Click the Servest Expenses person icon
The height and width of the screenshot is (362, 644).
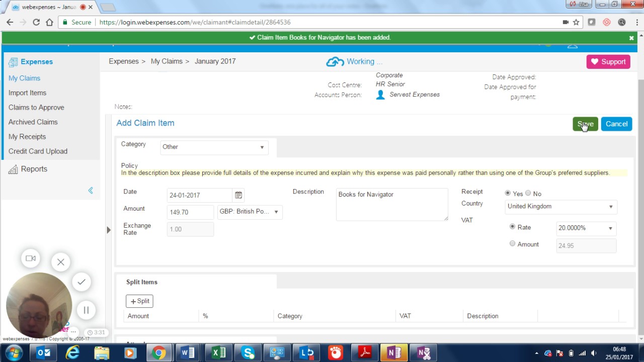(x=380, y=95)
